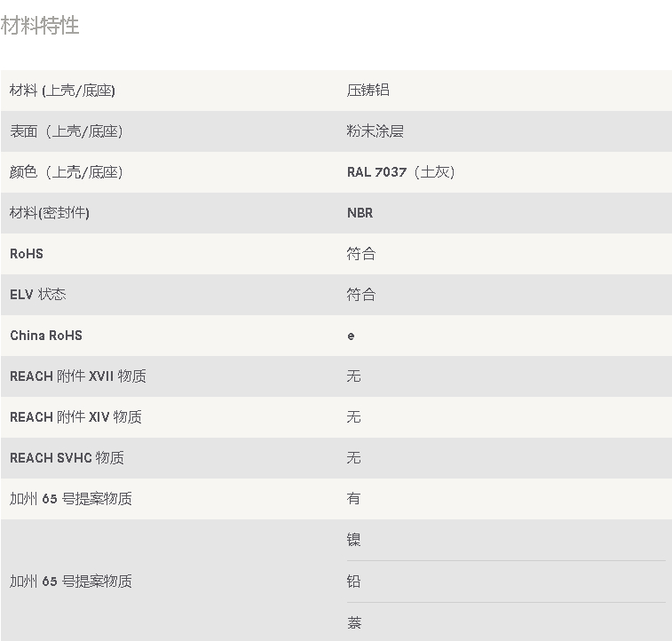This screenshot has height=641, width=672.
Task: Select the 颜色（上壳/底座）label
Action: pos(67,172)
